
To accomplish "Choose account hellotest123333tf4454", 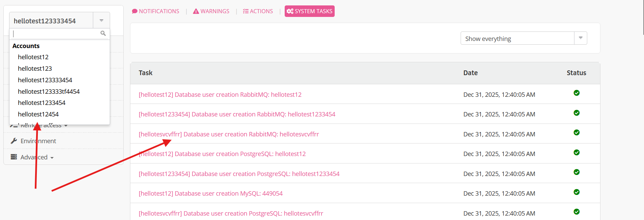I will pos(49,92).
